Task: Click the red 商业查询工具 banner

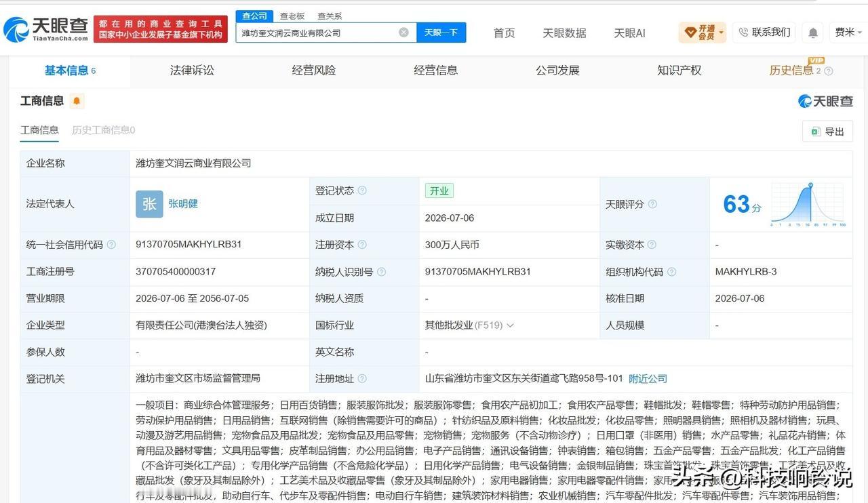Action: click(161, 29)
